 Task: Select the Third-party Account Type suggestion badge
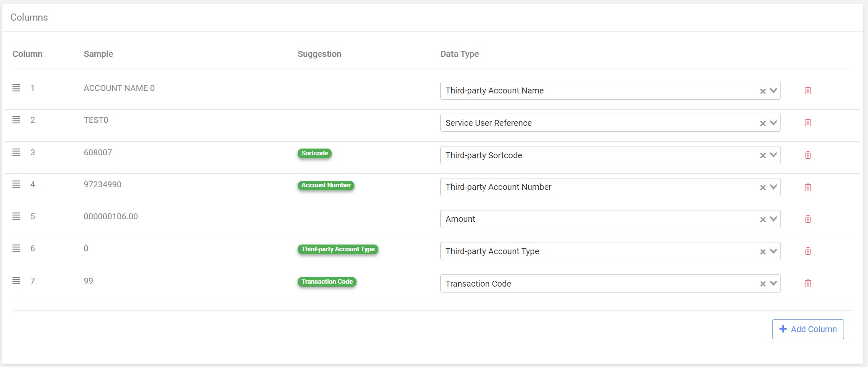pyautogui.click(x=338, y=249)
